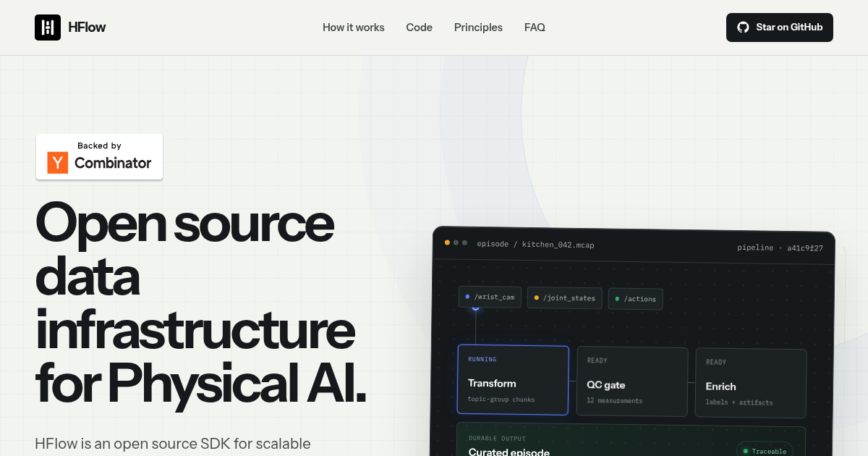Click the Backed by Y Combinator badge
This screenshot has width=868, height=456.
coord(100,156)
